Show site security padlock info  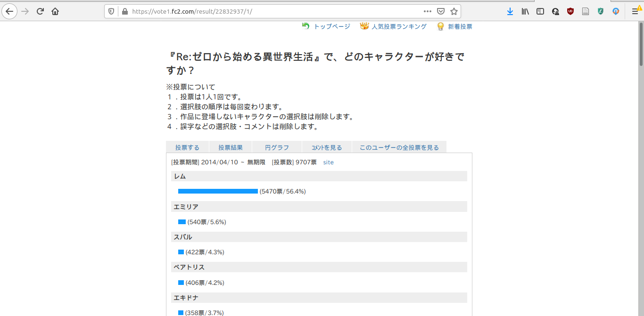pos(124,11)
